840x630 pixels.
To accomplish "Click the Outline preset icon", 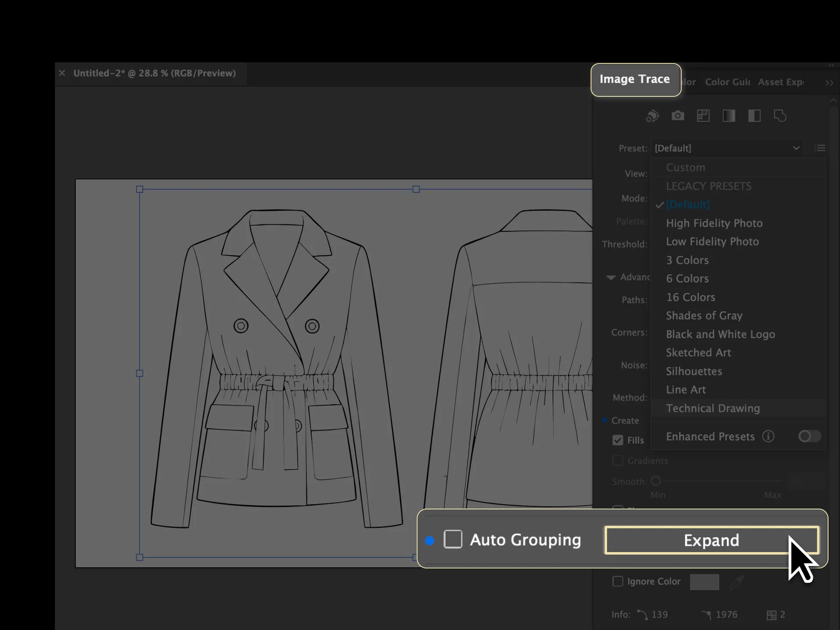I will click(780, 116).
